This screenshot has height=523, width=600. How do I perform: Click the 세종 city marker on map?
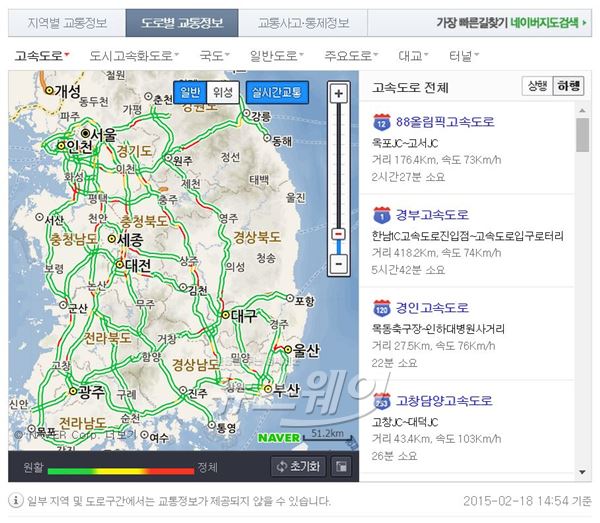[111, 239]
